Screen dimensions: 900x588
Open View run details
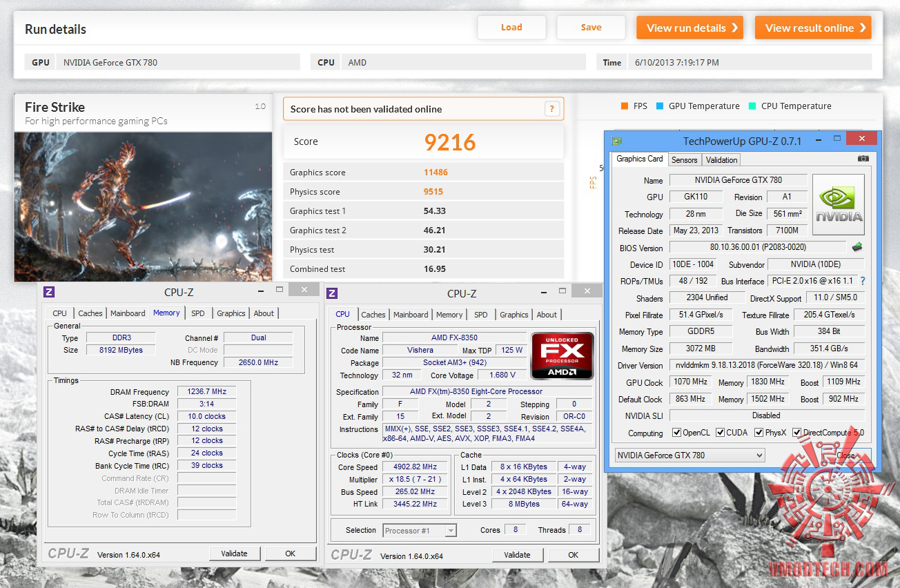[x=689, y=28]
